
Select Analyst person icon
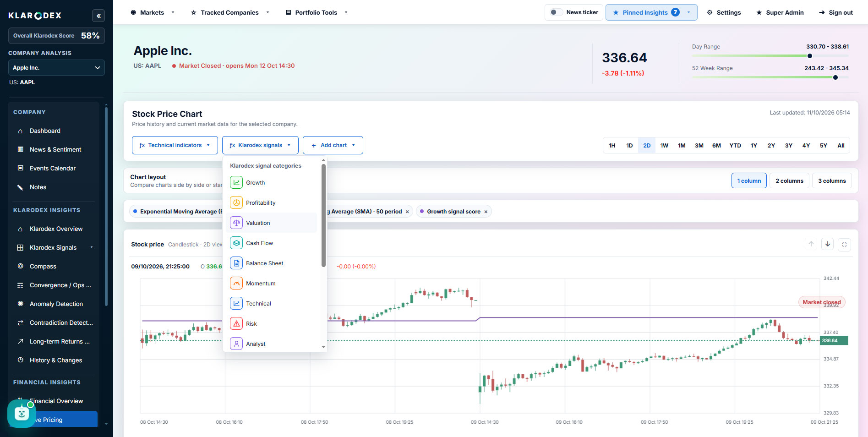point(236,344)
